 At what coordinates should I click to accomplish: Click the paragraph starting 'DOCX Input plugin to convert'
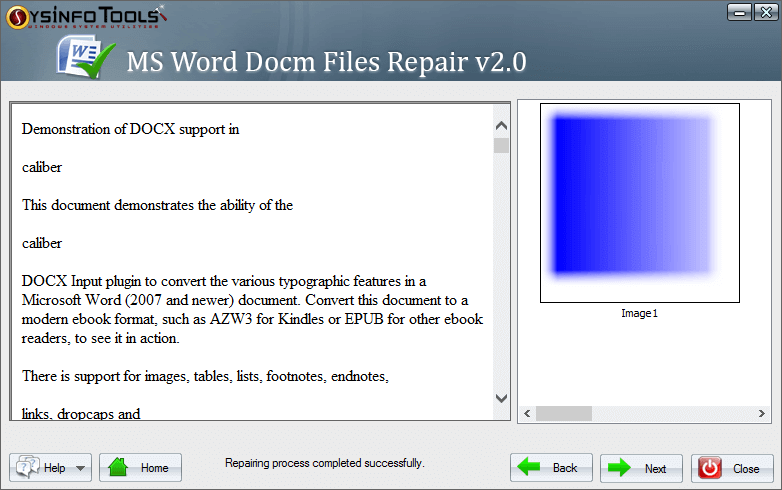[x=252, y=310]
